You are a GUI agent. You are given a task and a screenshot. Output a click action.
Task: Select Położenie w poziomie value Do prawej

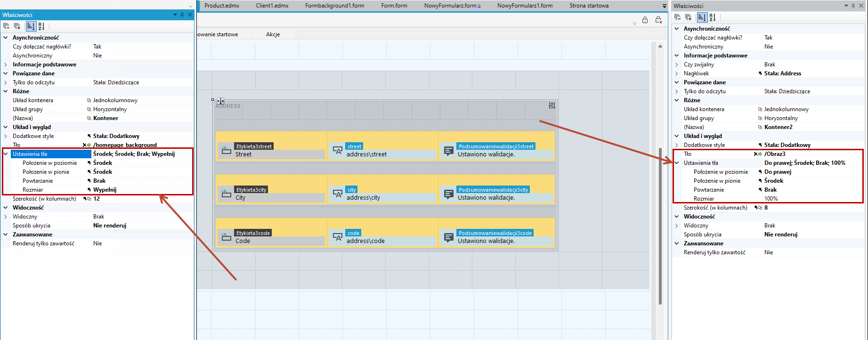point(778,172)
